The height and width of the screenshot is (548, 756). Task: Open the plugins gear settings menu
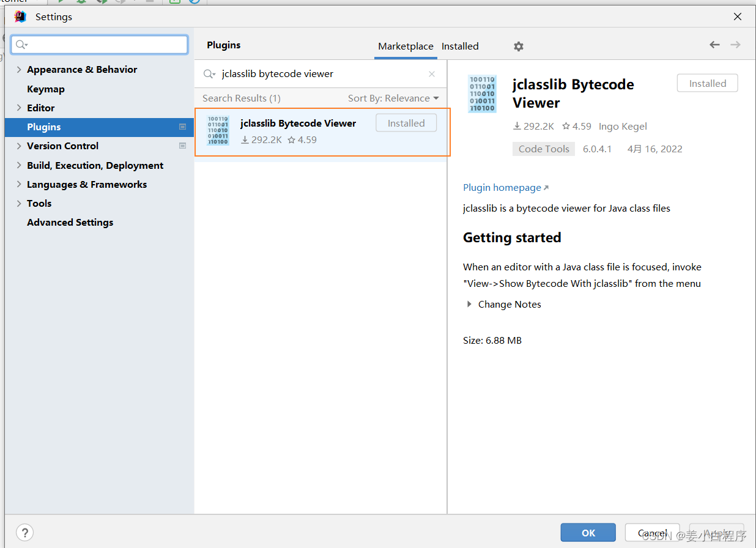pyautogui.click(x=519, y=46)
